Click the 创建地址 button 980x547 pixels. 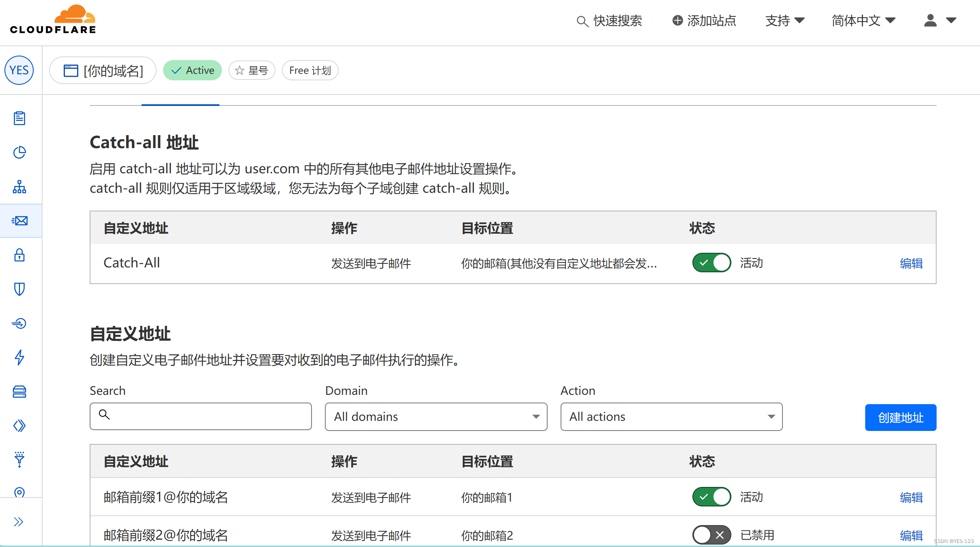tap(900, 418)
